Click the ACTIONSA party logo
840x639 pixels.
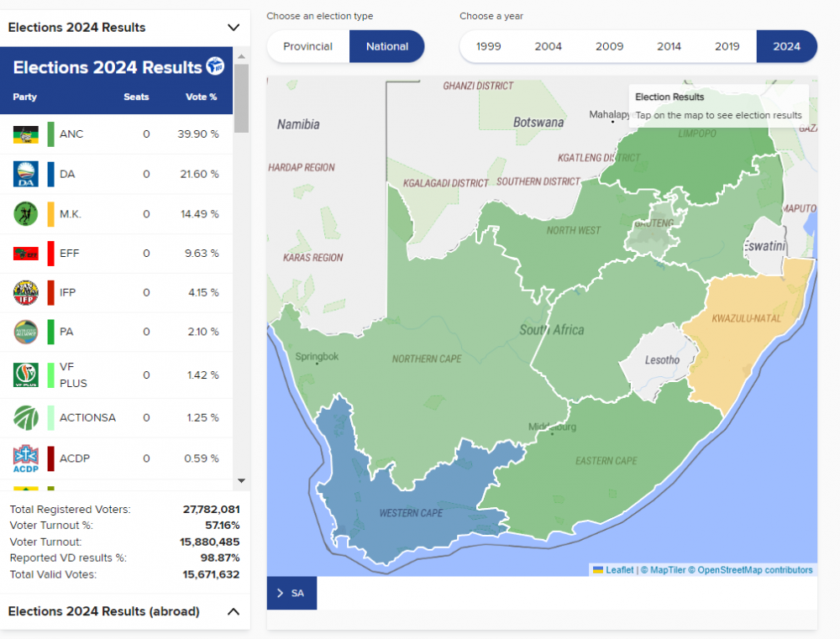26,418
